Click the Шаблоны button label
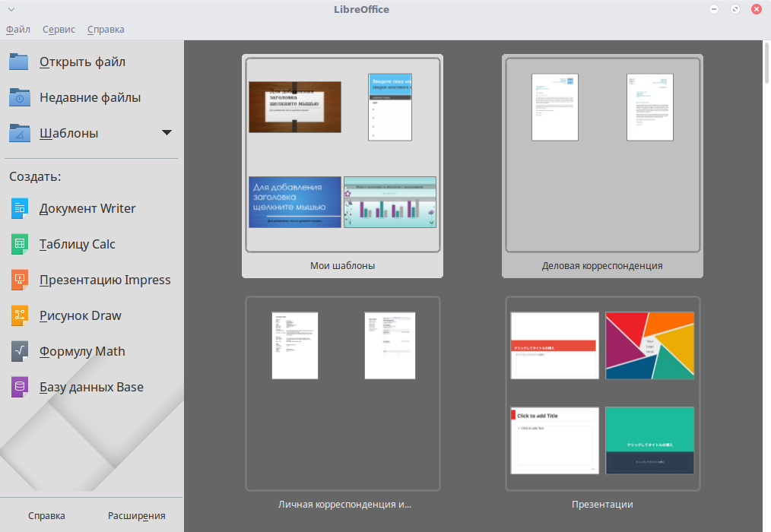 (x=69, y=133)
